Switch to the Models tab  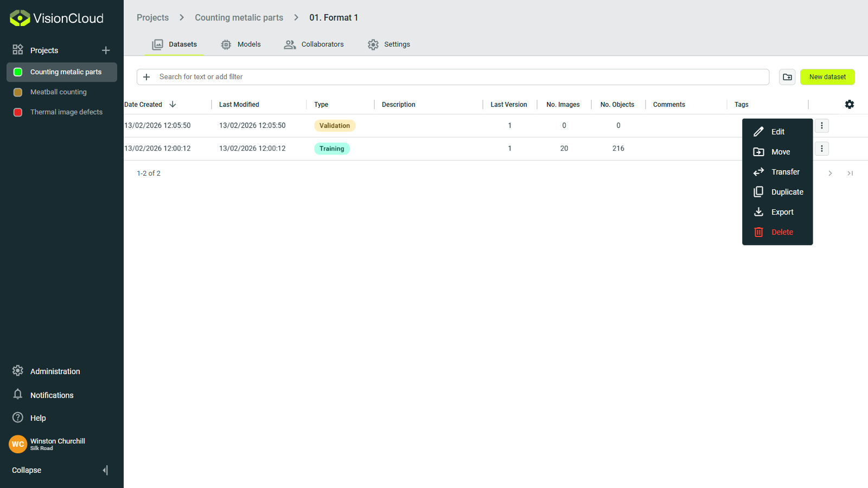coord(241,44)
